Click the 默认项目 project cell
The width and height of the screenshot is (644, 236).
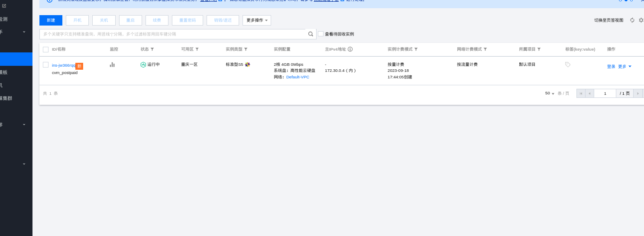coord(527,65)
